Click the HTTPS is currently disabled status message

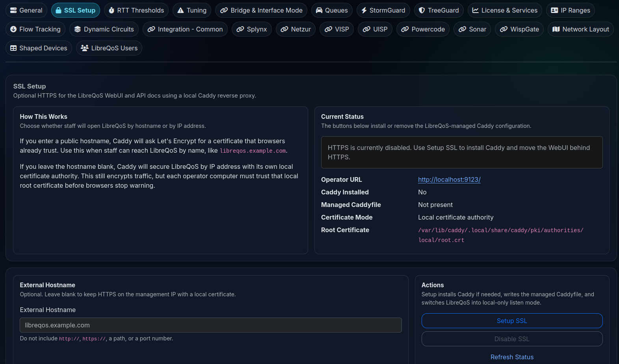click(x=462, y=152)
